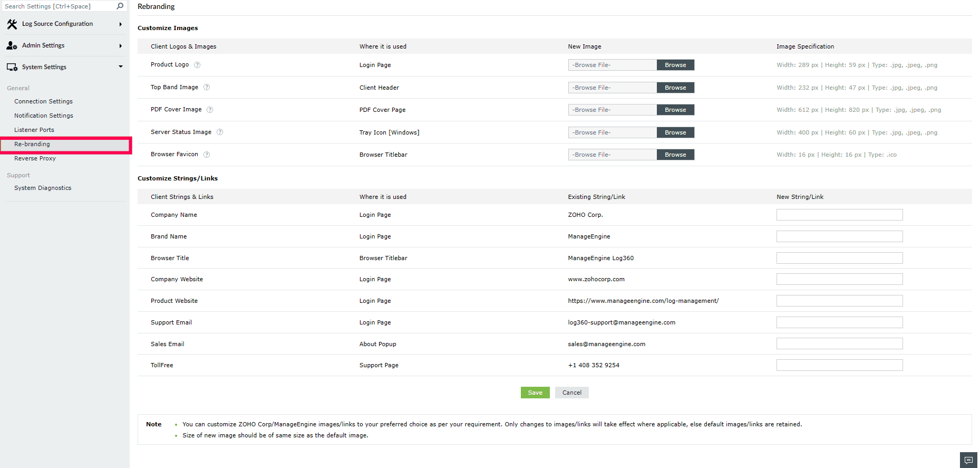The height and width of the screenshot is (468, 980).
Task: Click the Company Name new string field
Action: tap(839, 215)
